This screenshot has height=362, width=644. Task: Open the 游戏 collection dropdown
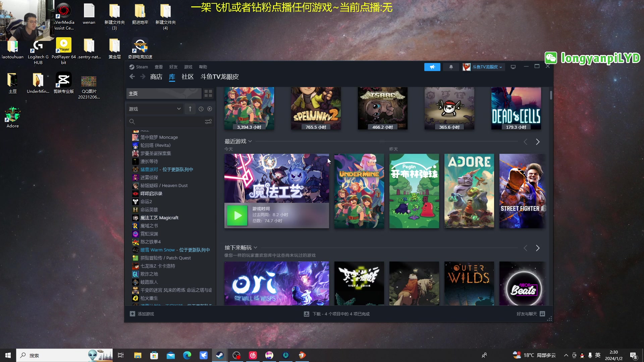(x=155, y=109)
